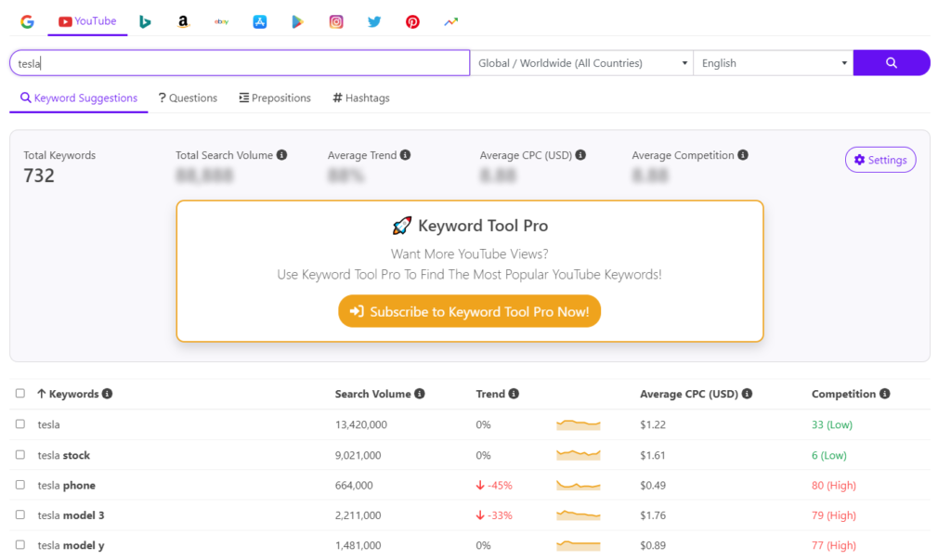The height and width of the screenshot is (560, 951).
Task: Click the tesla keyword search field
Action: point(240,63)
